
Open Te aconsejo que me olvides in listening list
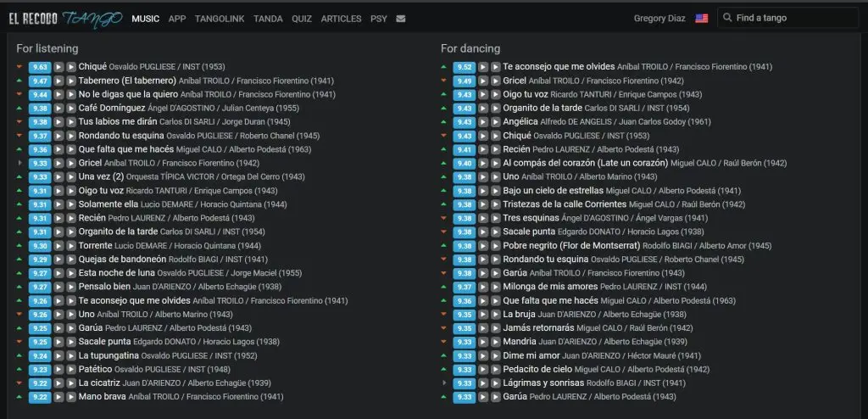(135, 301)
